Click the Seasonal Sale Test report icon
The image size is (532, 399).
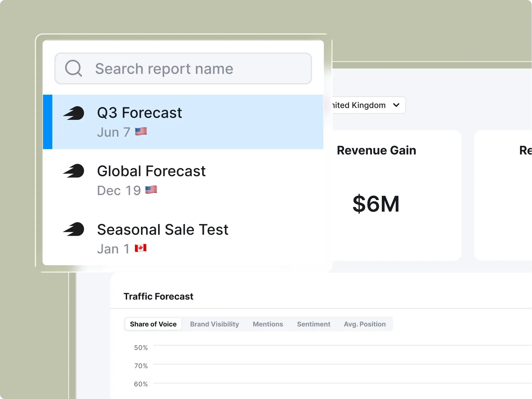coord(73,229)
